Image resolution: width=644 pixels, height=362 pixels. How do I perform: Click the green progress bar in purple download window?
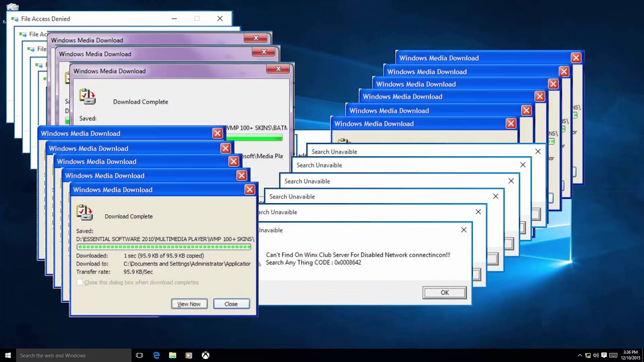[x=254, y=138]
